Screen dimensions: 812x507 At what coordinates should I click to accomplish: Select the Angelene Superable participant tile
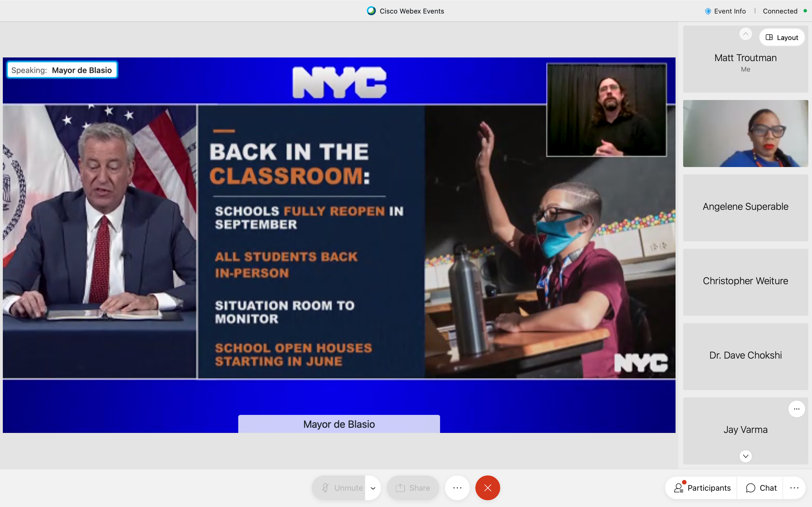[745, 207]
